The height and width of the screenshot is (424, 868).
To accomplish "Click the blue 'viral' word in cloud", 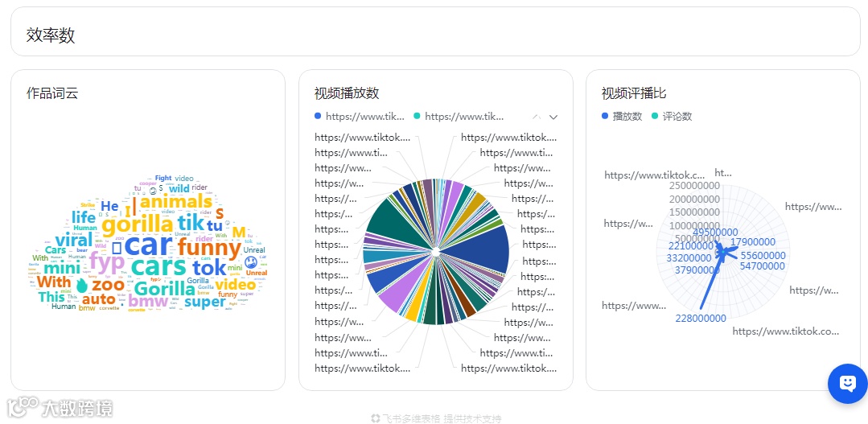I will 74,241.
